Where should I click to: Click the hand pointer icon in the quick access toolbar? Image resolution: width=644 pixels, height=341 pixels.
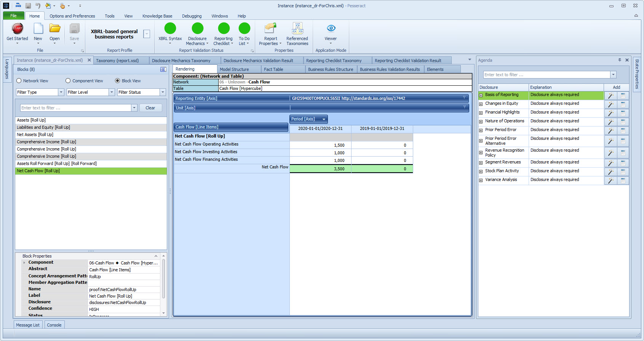[x=62, y=6]
